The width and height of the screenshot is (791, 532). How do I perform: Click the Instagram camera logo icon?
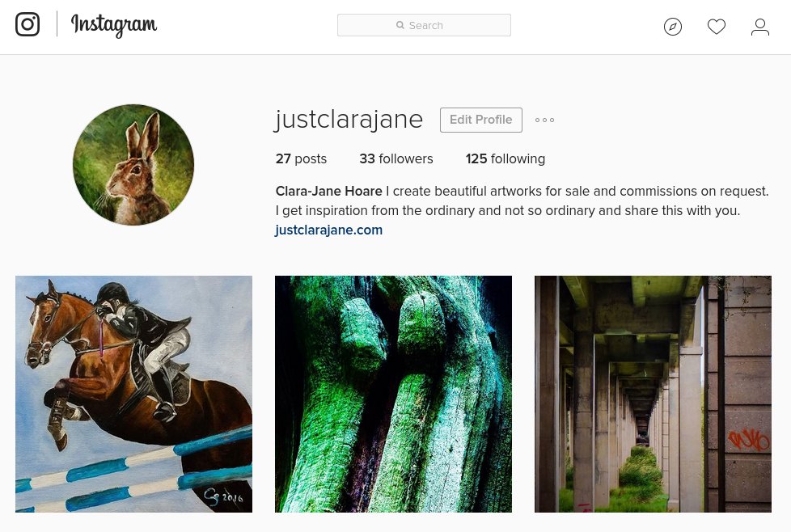point(27,24)
